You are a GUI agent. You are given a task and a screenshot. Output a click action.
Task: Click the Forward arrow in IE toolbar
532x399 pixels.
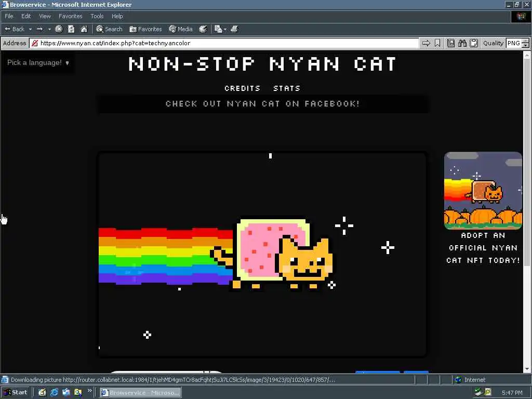click(x=39, y=29)
